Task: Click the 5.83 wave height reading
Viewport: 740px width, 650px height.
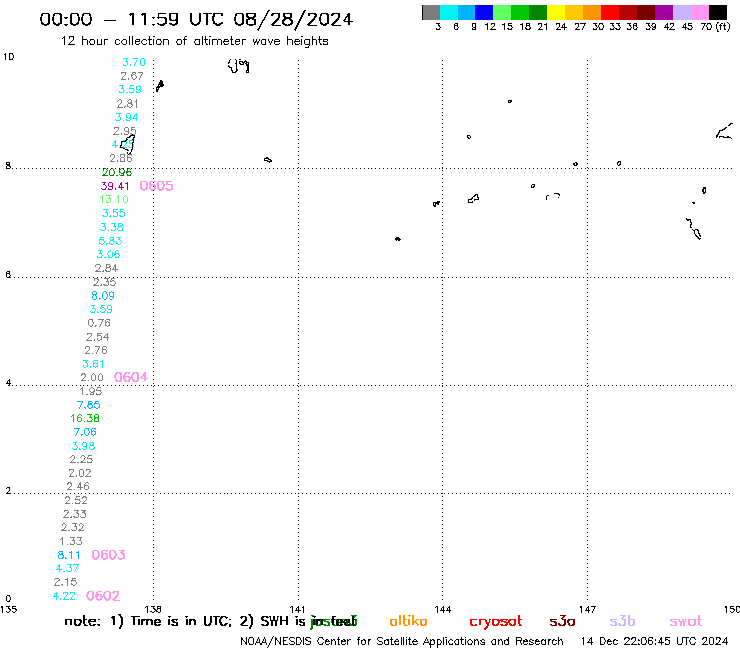Action: point(110,241)
